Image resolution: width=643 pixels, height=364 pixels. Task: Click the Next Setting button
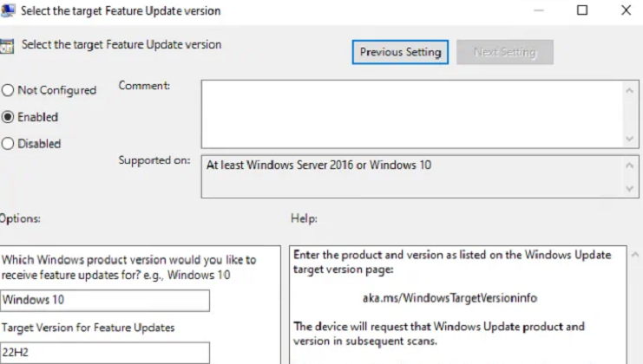[x=505, y=52]
